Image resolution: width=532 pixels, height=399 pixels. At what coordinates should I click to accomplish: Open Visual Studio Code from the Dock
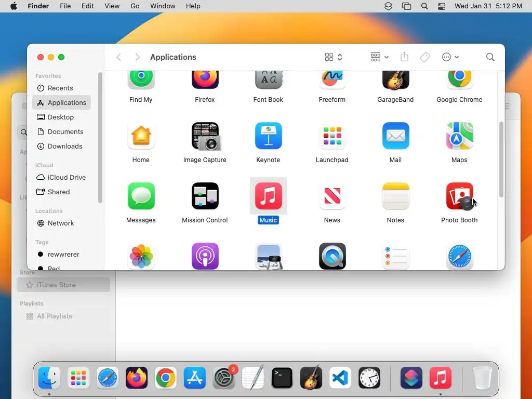pos(340,378)
